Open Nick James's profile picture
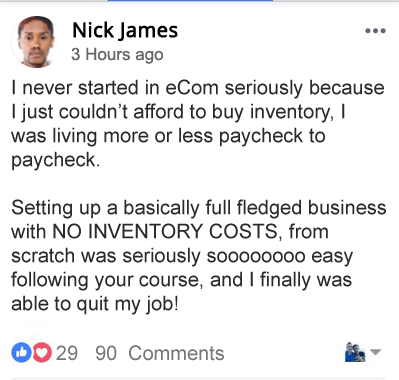Image resolution: width=399 pixels, height=380 pixels. 36,42
